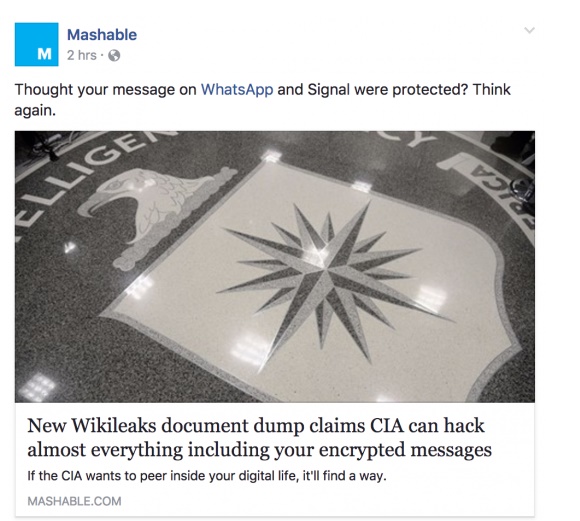Screen dimensions: 580x521
Task: Click the "protected? Think" caption phrase
Action: pyautogui.click(x=451, y=90)
